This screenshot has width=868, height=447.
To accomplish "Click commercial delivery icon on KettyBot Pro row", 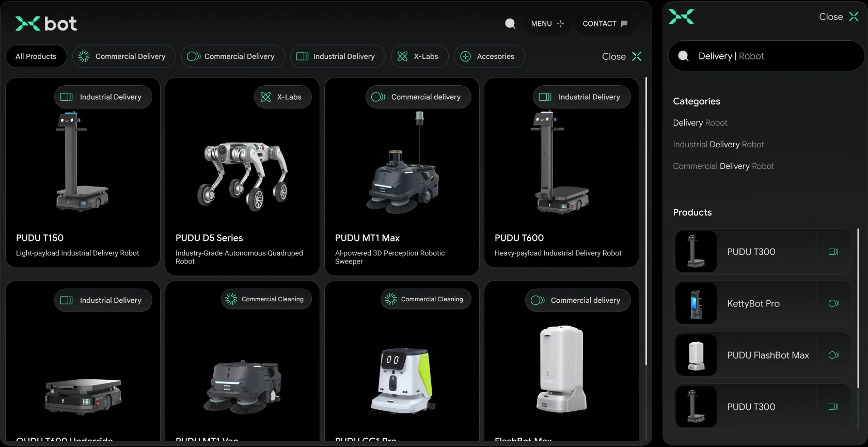I will [x=833, y=303].
